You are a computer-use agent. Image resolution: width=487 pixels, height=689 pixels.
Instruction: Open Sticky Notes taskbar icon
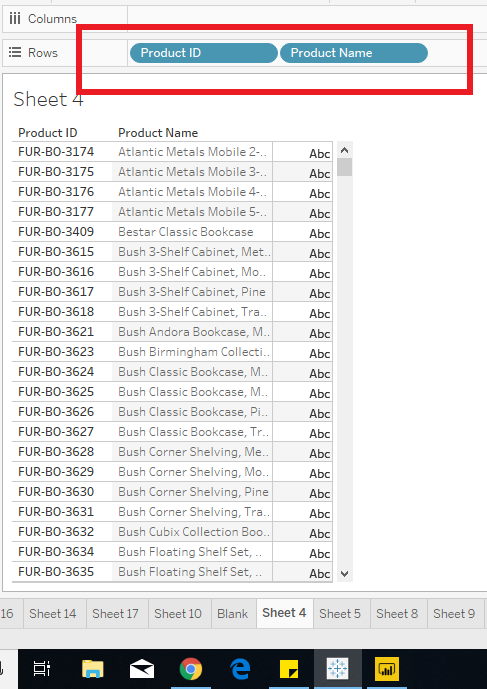(x=289, y=669)
